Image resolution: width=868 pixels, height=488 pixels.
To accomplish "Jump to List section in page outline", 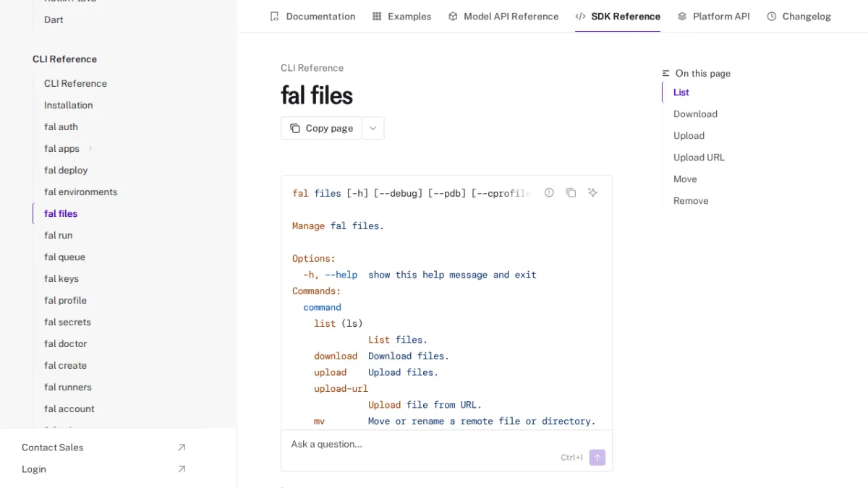I will pos(681,92).
